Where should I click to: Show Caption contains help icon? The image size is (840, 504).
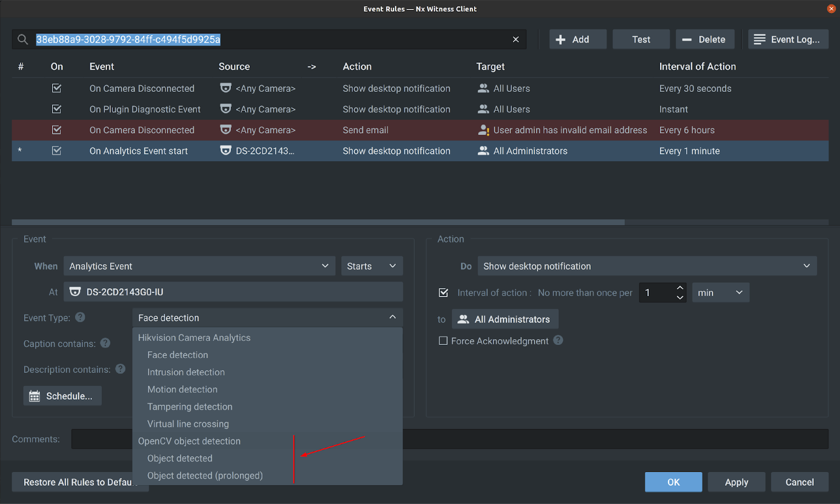[x=106, y=343]
